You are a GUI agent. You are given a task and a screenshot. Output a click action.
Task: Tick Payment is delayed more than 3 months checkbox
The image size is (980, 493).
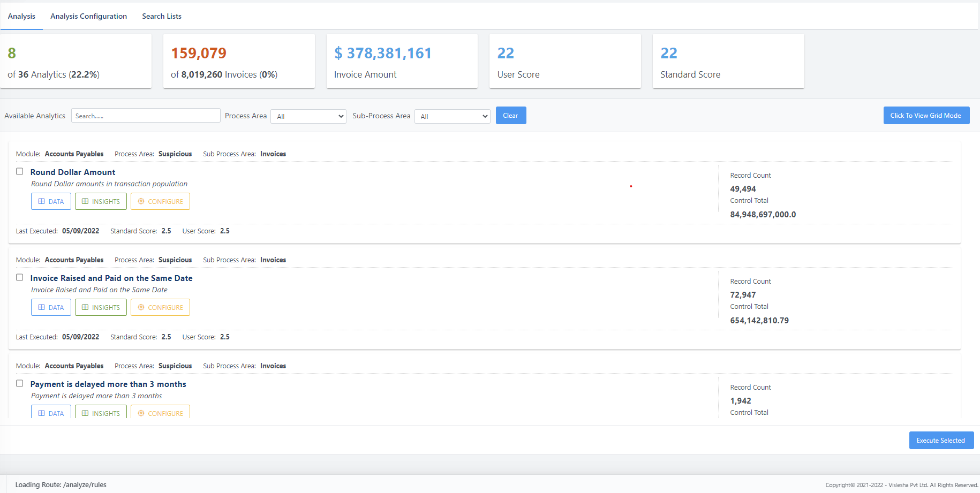[20, 384]
